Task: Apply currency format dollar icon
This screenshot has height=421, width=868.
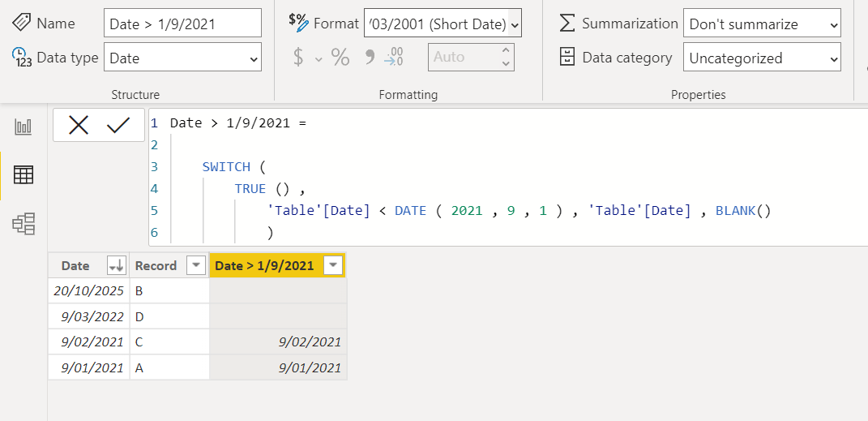Action: coord(298,57)
